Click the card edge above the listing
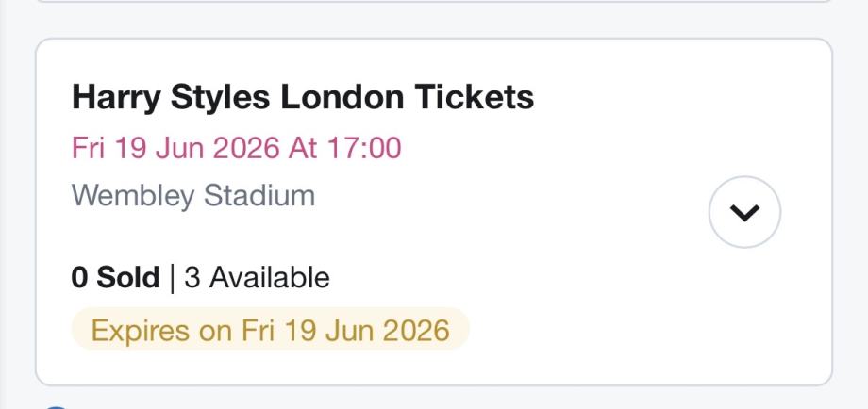Image resolution: width=868 pixels, height=409 pixels. 434,2
